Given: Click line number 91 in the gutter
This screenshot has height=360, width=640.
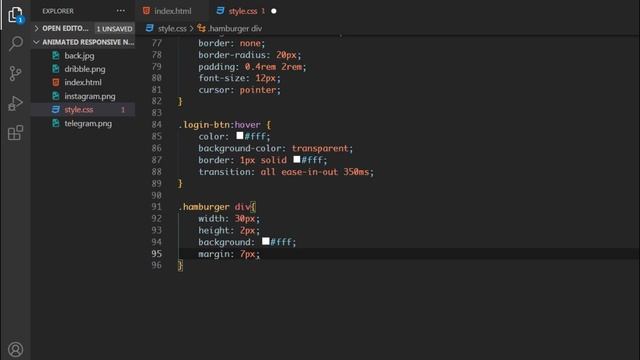Looking at the screenshot, I should (157, 207).
